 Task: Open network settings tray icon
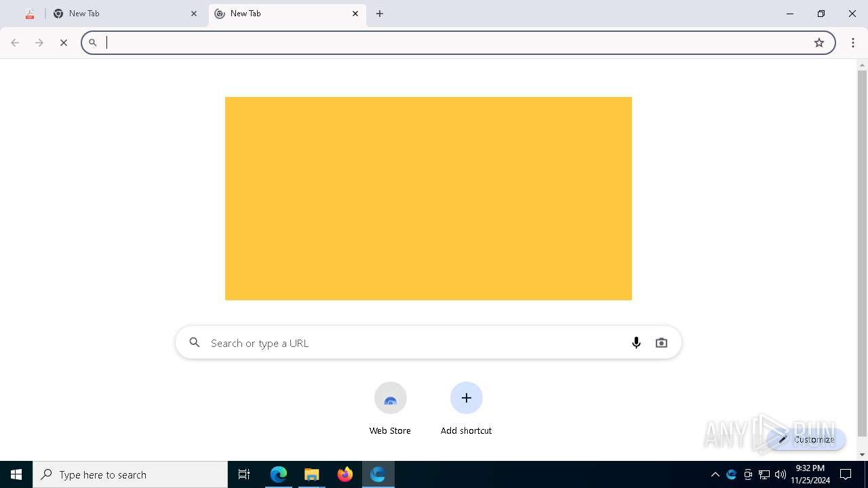tap(764, 474)
